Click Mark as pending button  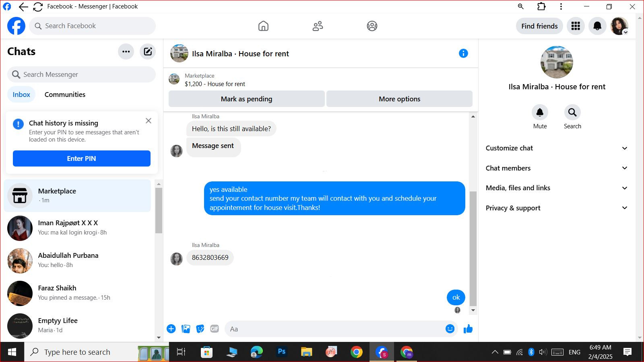tap(246, 99)
